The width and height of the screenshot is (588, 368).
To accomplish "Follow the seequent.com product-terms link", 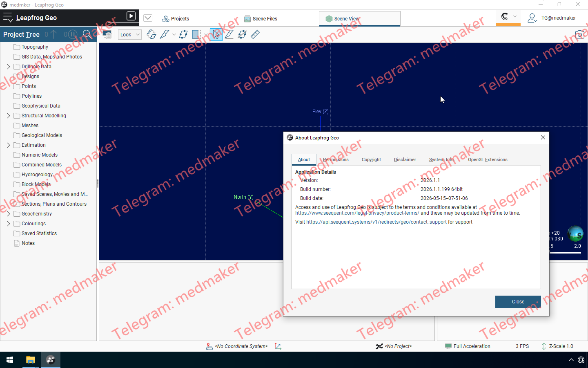I will [x=357, y=213].
